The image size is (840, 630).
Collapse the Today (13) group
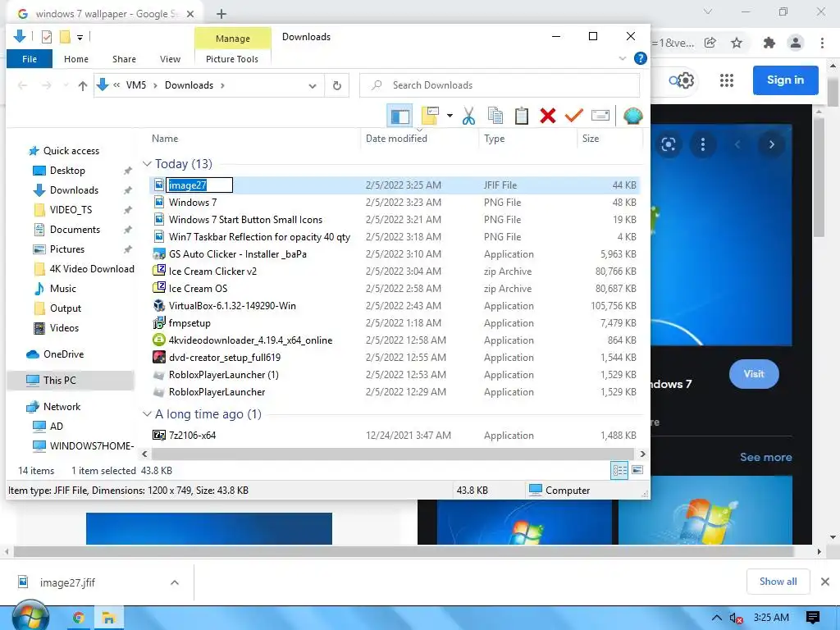(147, 163)
